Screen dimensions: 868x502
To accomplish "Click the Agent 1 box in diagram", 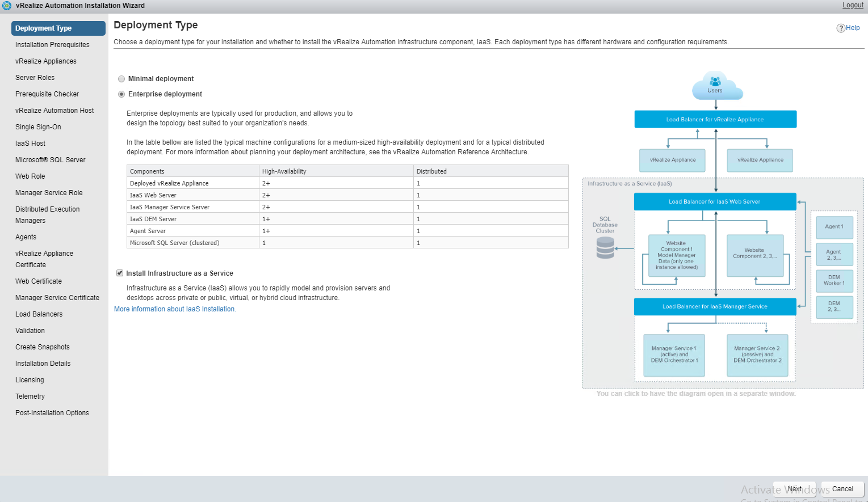I will click(834, 227).
